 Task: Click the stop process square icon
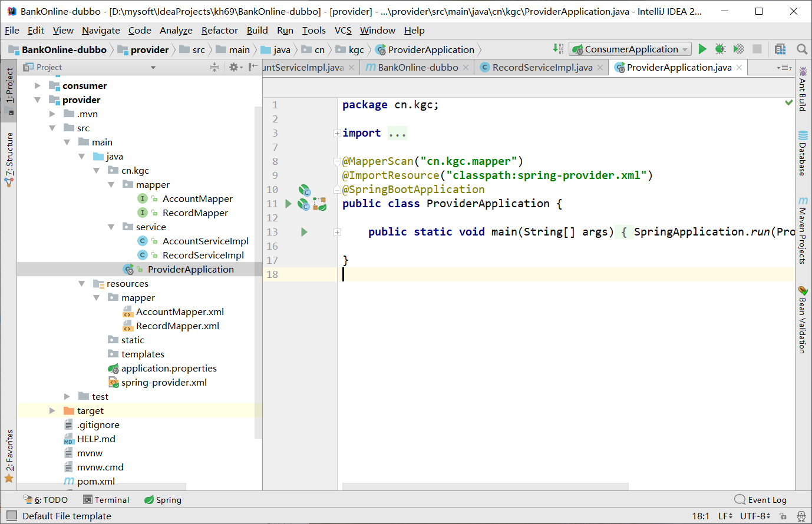pos(757,49)
